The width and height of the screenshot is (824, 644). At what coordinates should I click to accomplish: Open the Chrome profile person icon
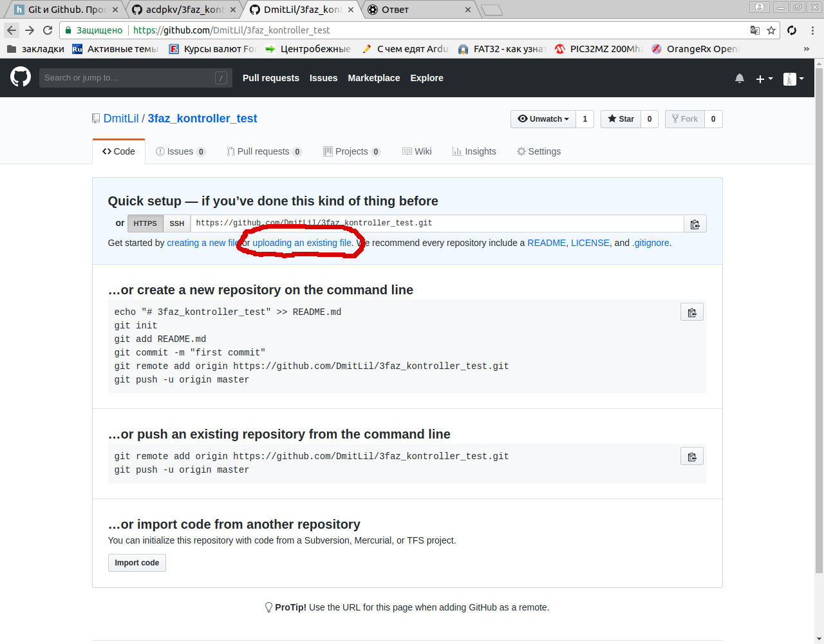point(760,7)
